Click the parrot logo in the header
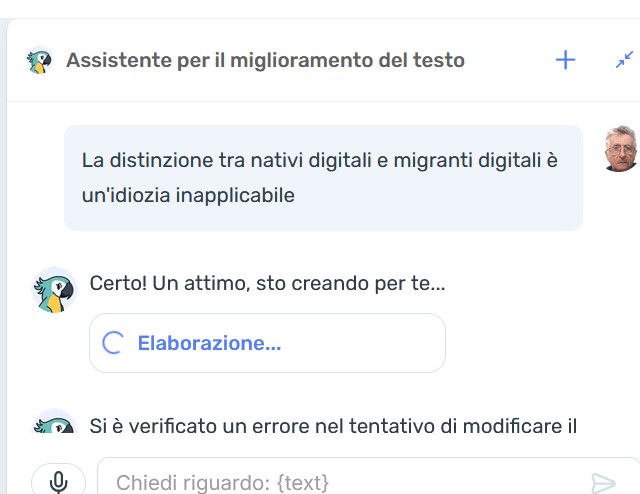The width and height of the screenshot is (640, 494). tap(40, 61)
